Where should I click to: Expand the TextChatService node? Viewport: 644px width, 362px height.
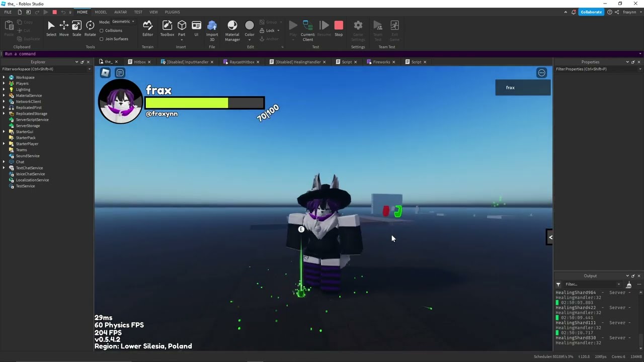tap(4, 168)
